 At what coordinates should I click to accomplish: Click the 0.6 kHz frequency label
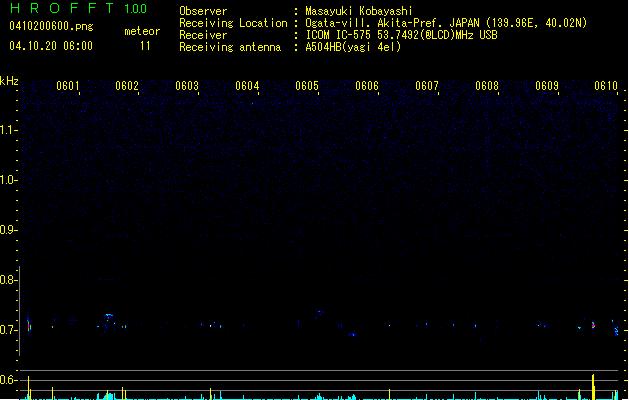click(8, 380)
